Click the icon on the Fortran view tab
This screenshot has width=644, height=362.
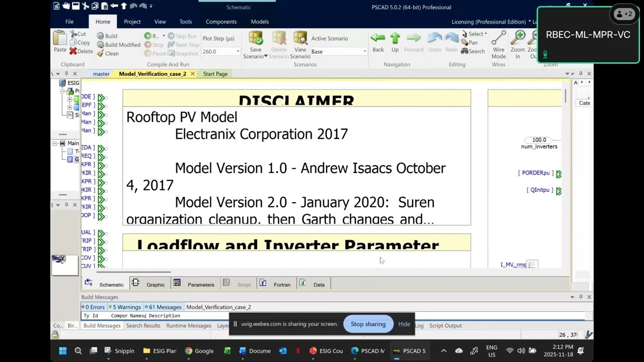click(263, 283)
